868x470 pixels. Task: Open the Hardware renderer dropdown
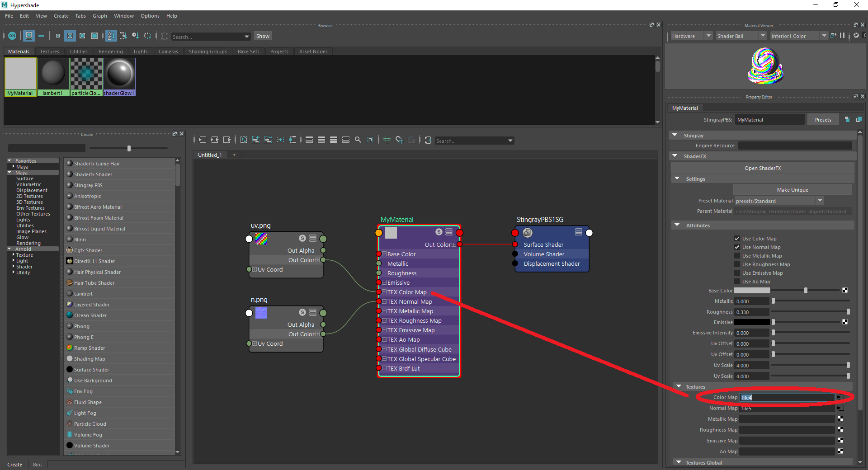point(690,36)
